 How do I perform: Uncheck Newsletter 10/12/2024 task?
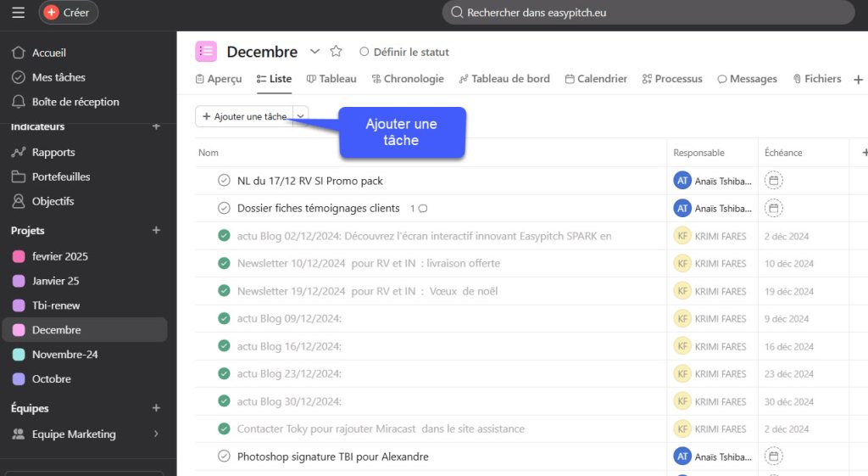pyautogui.click(x=224, y=263)
